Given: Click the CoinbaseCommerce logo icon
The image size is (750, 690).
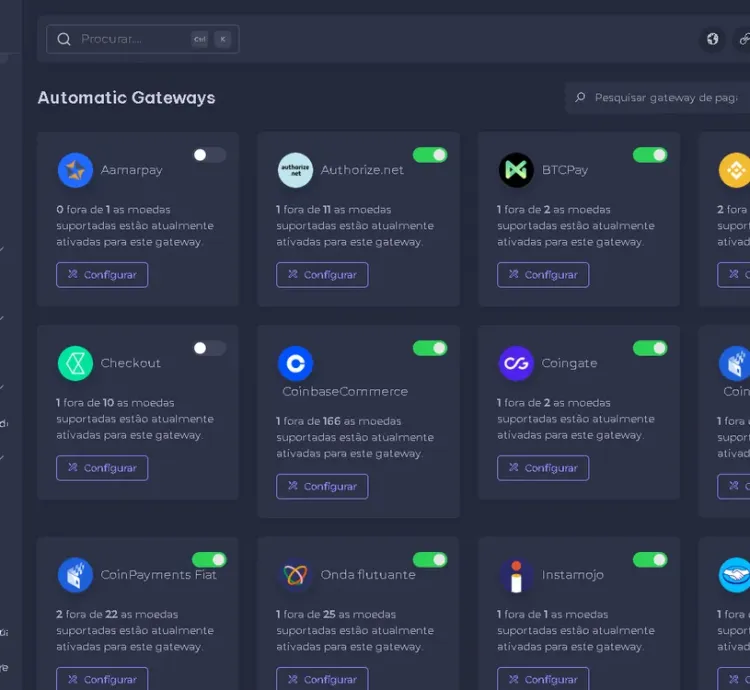Looking at the screenshot, I should [x=295, y=363].
